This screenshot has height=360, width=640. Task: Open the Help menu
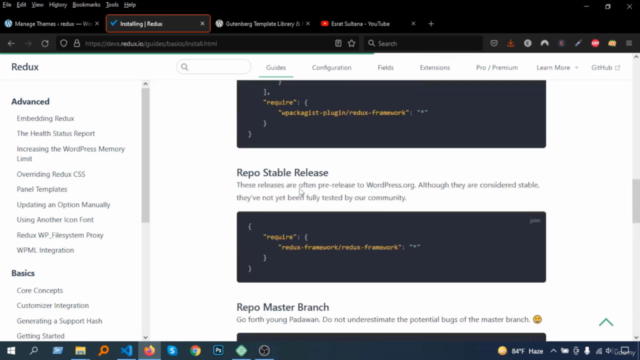coord(130,5)
